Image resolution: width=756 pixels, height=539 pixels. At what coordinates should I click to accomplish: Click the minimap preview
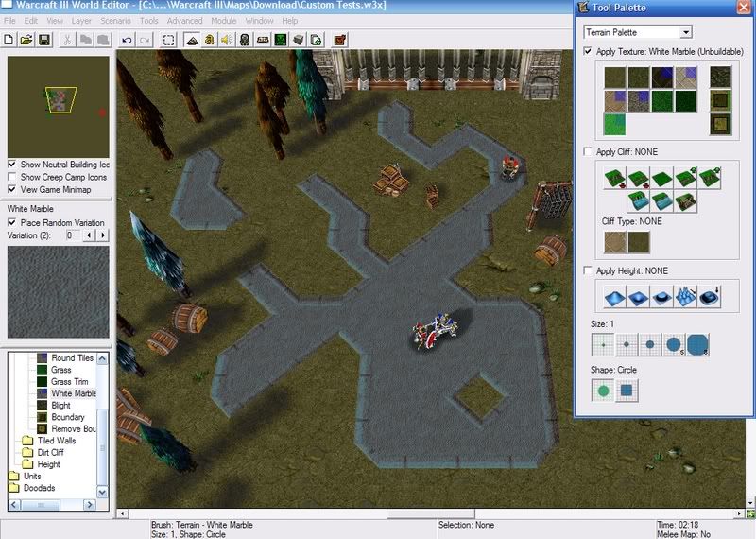[59, 107]
